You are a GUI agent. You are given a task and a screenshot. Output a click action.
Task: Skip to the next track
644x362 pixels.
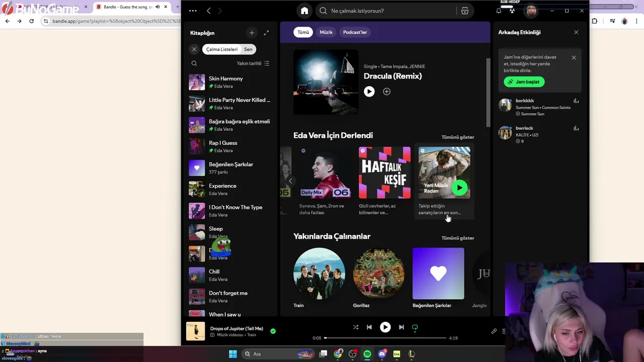click(x=401, y=327)
